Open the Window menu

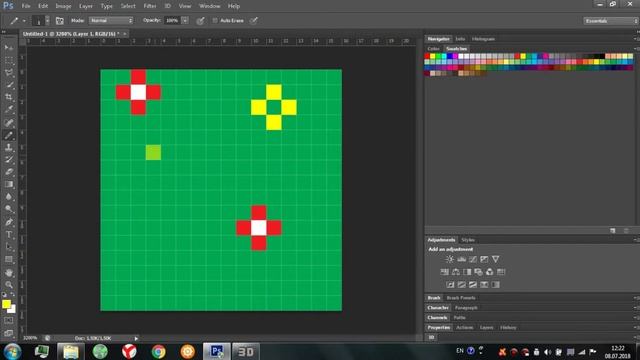[x=209, y=6]
